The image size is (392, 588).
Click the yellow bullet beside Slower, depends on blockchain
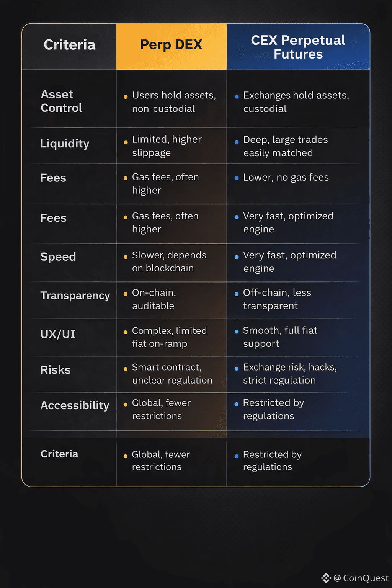pyautogui.click(x=126, y=257)
